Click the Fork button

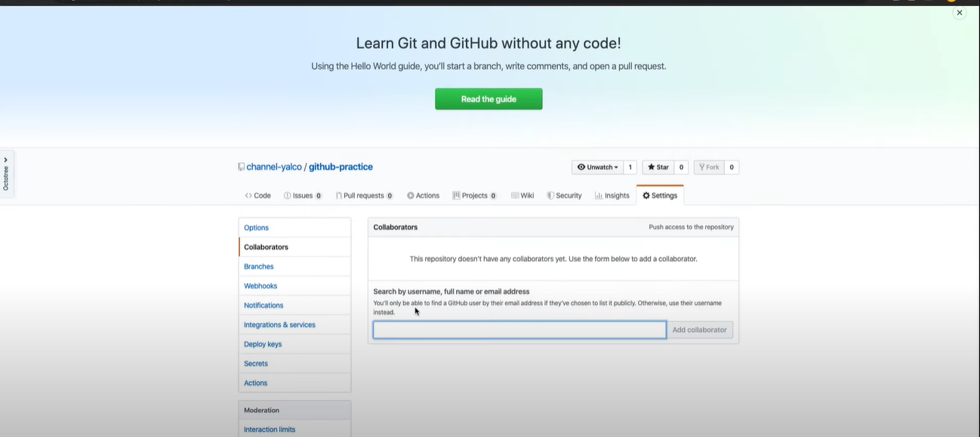pos(709,167)
